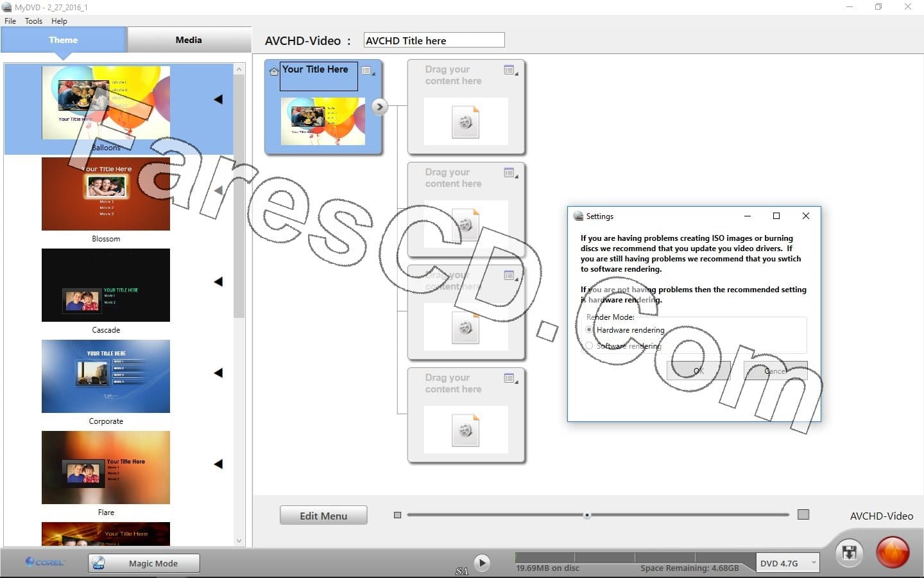The image size is (924, 578).
Task: Select Software rendering radio button
Action: point(589,346)
